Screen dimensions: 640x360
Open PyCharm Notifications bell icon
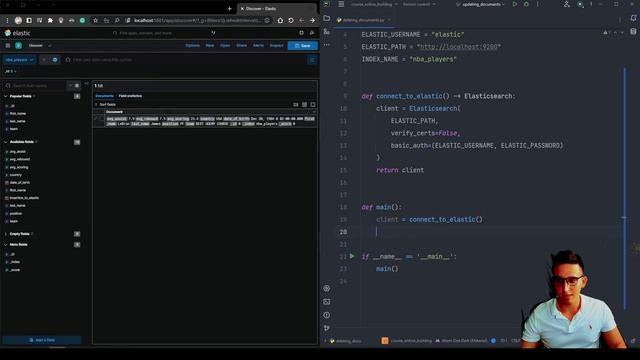(x=633, y=18)
